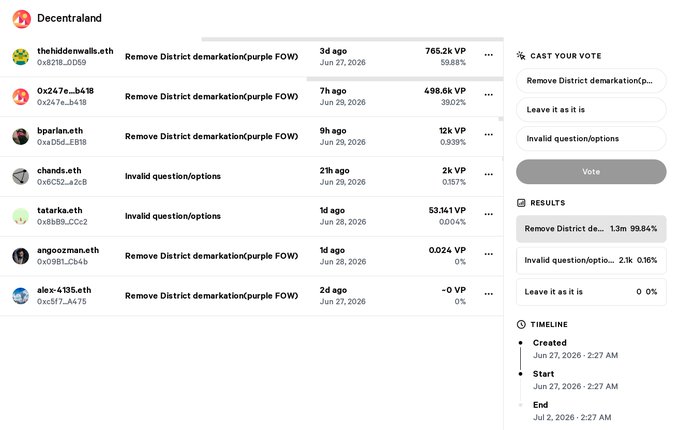
Task: Open more options for tatarka.eth vote
Action: click(488, 214)
